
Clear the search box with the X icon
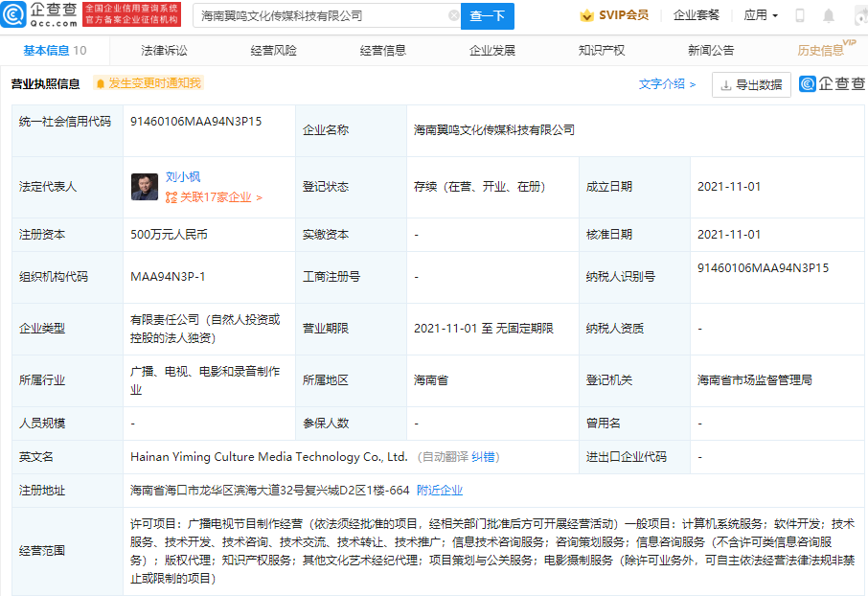click(x=453, y=16)
